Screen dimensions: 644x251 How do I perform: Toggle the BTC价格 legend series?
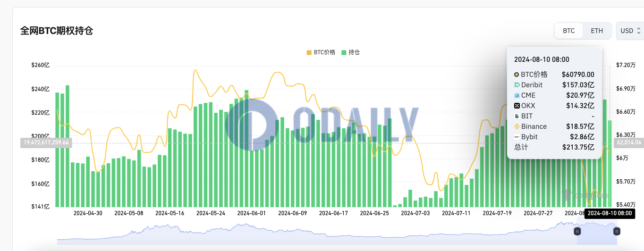point(321,52)
